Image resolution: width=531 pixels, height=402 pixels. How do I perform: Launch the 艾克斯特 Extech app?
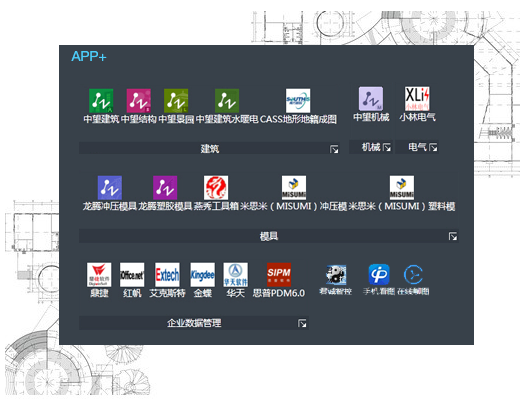[x=167, y=275]
